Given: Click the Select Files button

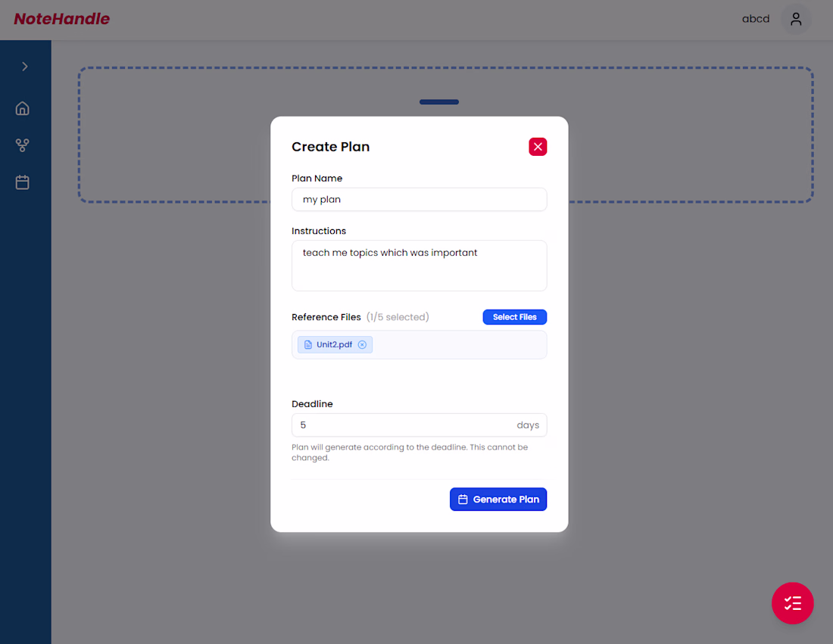Looking at the screenshot, I should click(x=514, y=317).
